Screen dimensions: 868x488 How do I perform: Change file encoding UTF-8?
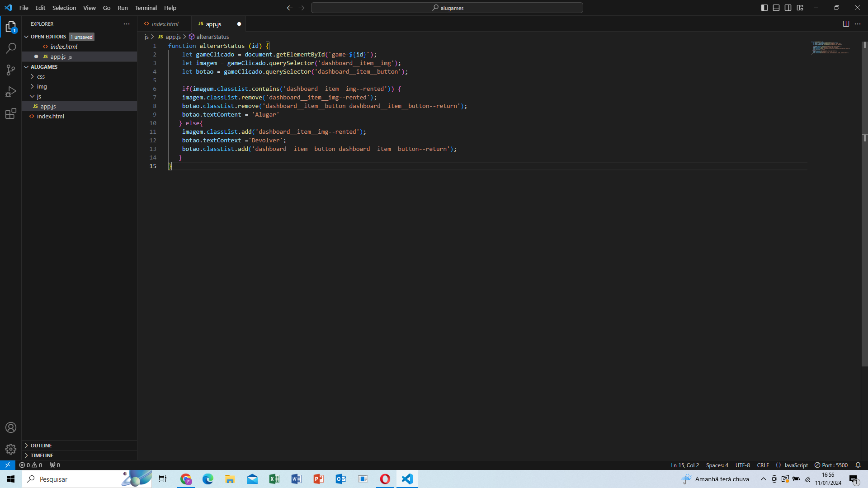click(743, 465)
